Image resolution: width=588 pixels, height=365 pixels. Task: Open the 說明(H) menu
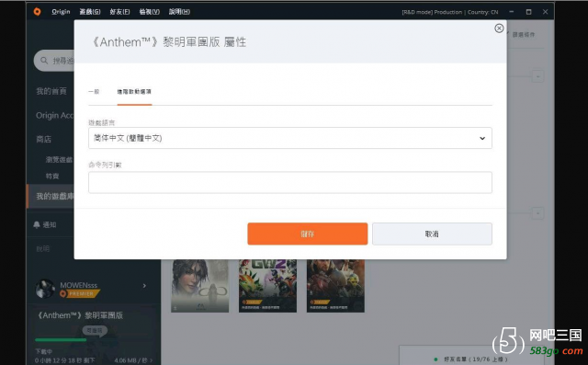[x=179, y=12]
